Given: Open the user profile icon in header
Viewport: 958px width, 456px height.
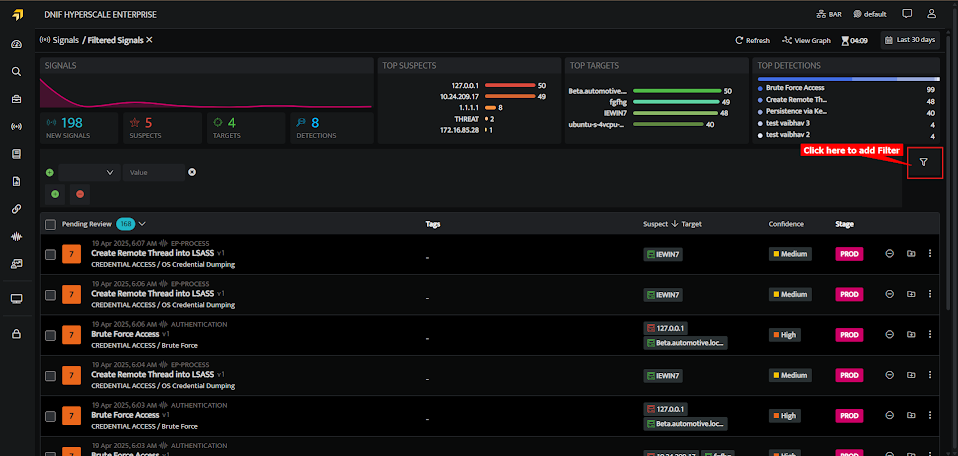Looking at the screenshot, I should coord(931,13).
